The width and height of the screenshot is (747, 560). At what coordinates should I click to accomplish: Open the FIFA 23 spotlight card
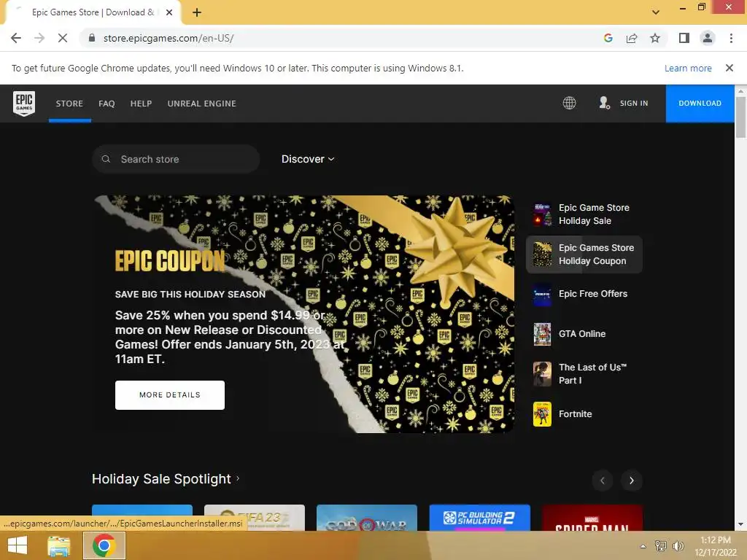point(255,518)
